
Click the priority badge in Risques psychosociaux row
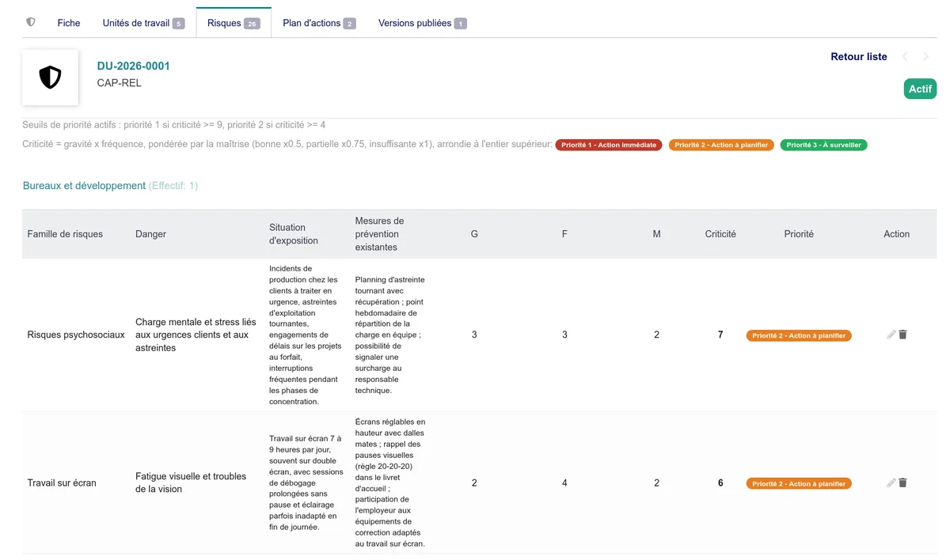click(x=799, y=335)
